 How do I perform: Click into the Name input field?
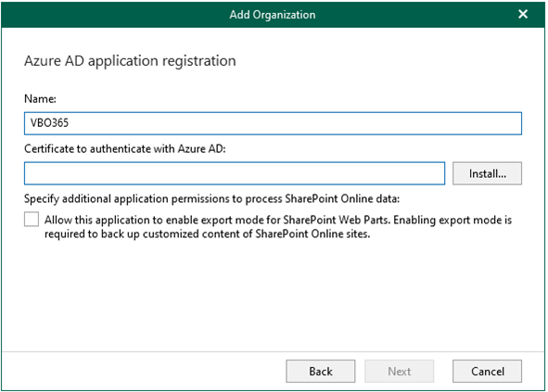point(273,123)
